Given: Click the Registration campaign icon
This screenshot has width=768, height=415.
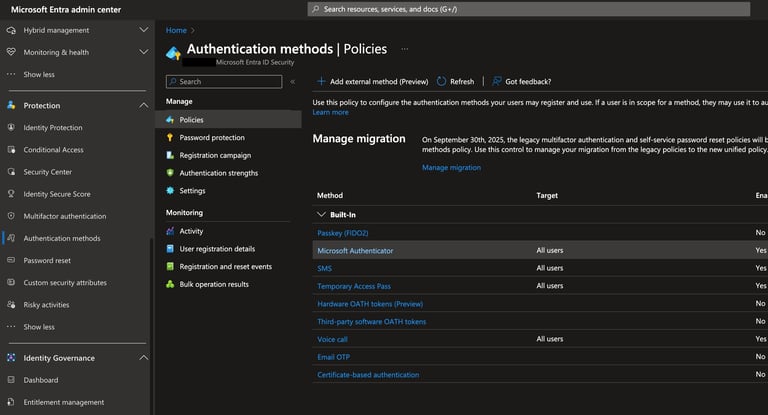Looking at the screenshot, I should (170, 155).
